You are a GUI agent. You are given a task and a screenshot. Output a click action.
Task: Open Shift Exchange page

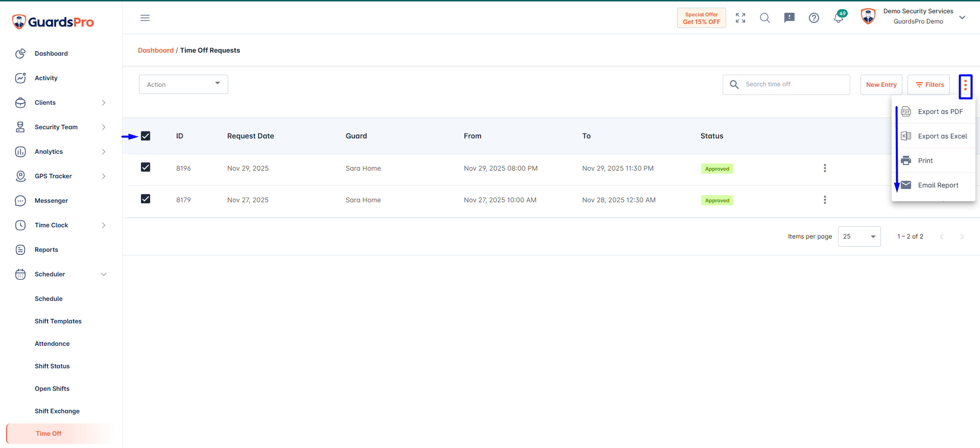tap(57, 411)
